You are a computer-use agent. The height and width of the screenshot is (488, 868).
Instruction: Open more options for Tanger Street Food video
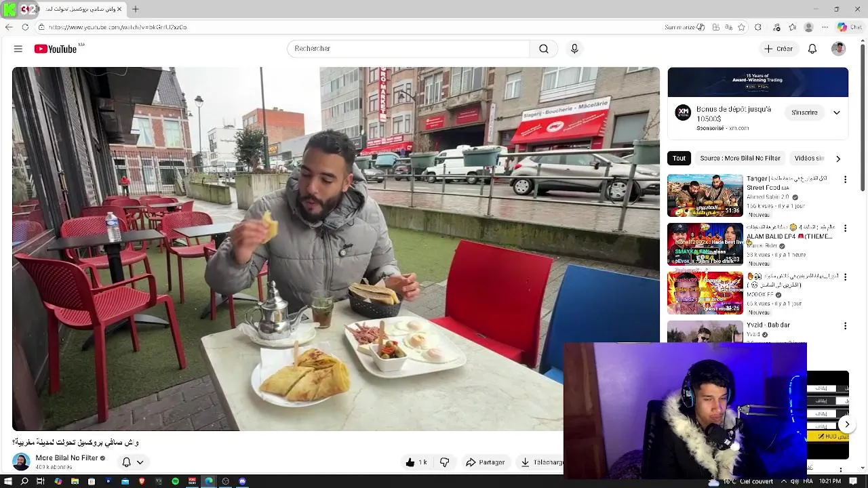[845, 180]
